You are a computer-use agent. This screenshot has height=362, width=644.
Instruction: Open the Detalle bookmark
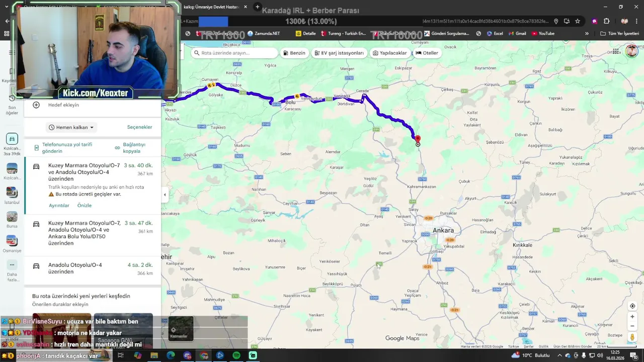click(306, 34)
